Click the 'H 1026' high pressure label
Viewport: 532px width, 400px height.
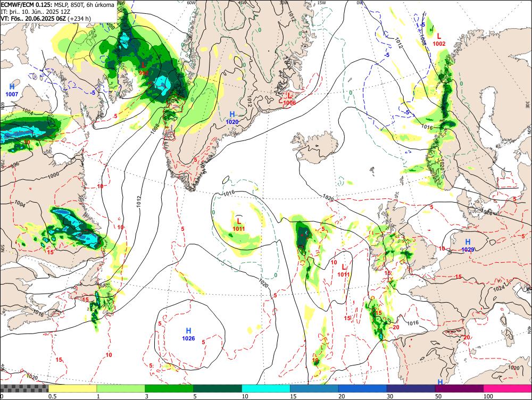pos(188,334)
